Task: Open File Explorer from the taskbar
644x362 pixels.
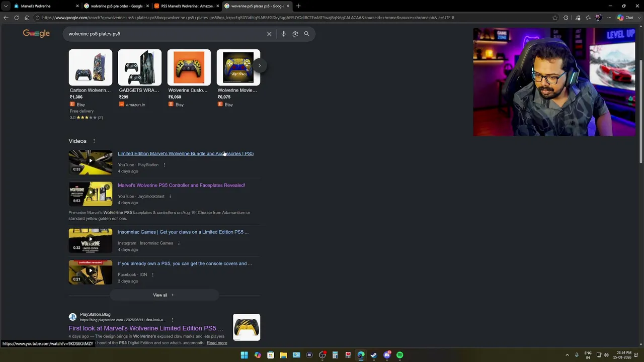Action: click(283, 355)
